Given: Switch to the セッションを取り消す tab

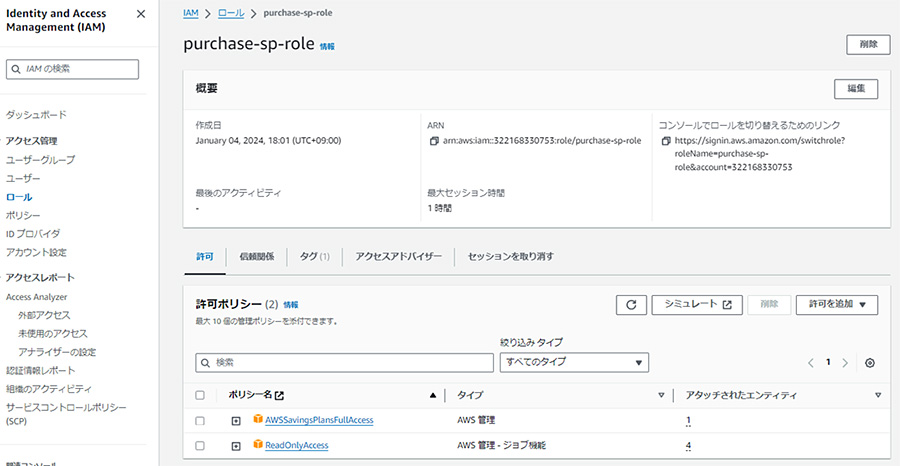Looking at the screenshot, I should point(511,257).
